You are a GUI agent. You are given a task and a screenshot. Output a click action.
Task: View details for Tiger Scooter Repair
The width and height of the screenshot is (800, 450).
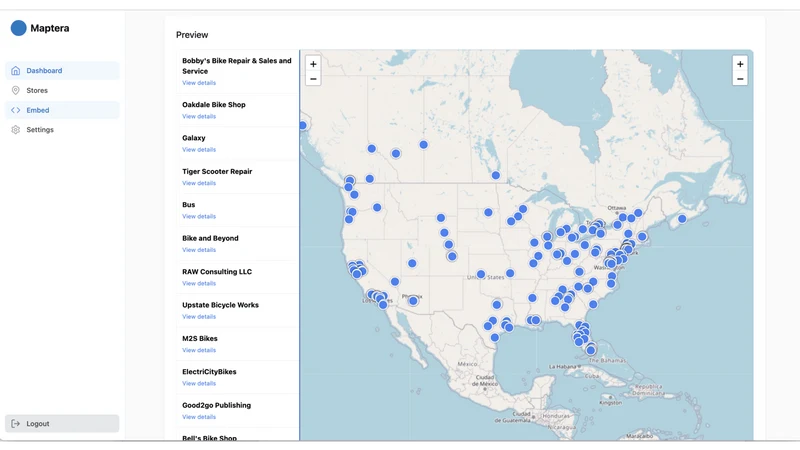(x=199, y=183)
